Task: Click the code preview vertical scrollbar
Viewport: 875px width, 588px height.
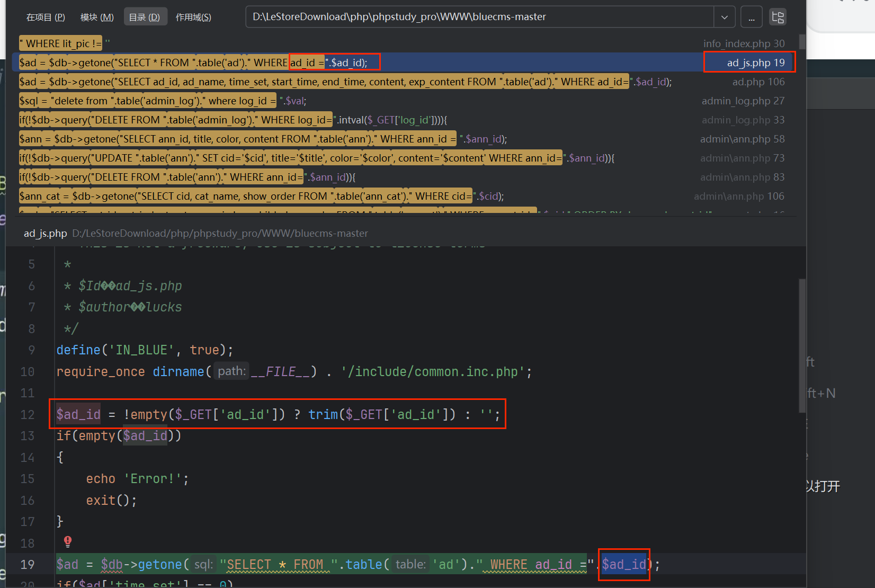Action: click(802, 344)
